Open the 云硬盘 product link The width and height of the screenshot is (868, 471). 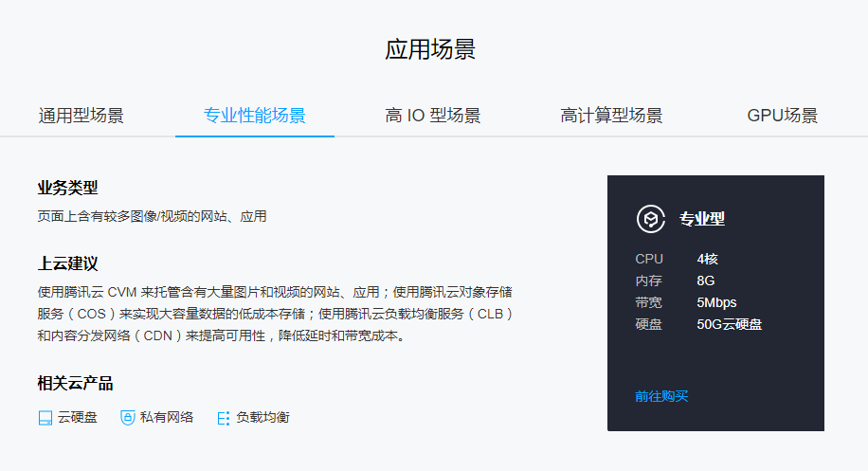click(x=78, y=417)
